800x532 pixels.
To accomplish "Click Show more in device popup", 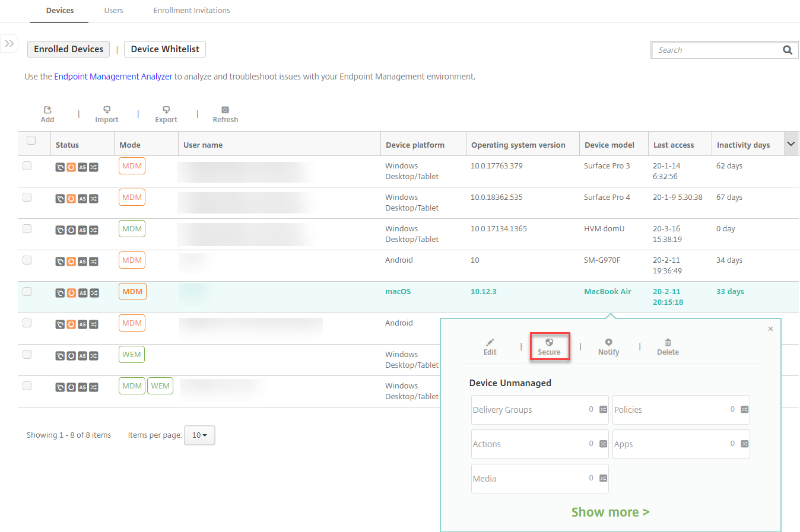I will point(610,512).
